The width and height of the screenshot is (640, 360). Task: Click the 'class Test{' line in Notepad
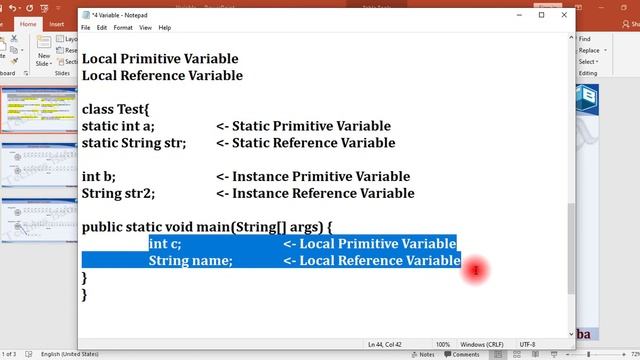(x=116, y=109)
